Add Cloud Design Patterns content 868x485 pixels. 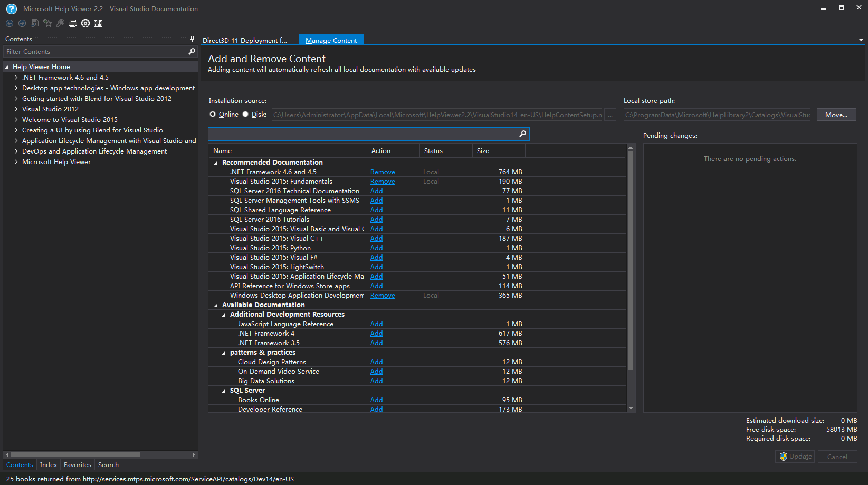[x=377, y=362]
